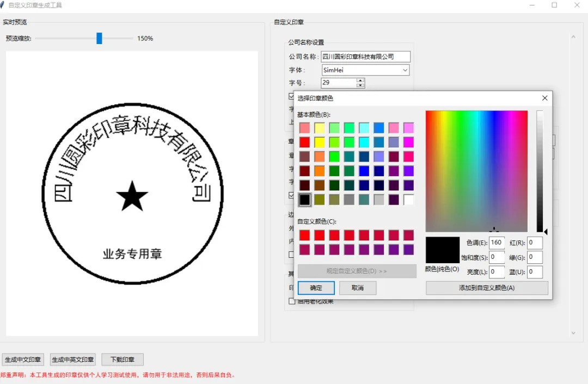Pick the light yellow pastel swatch
The height and width of the screenshot is (384, 588).
coord(320,128)
